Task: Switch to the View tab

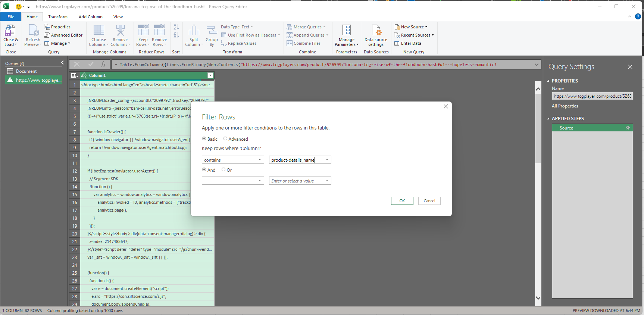Action: coord(118,17)
